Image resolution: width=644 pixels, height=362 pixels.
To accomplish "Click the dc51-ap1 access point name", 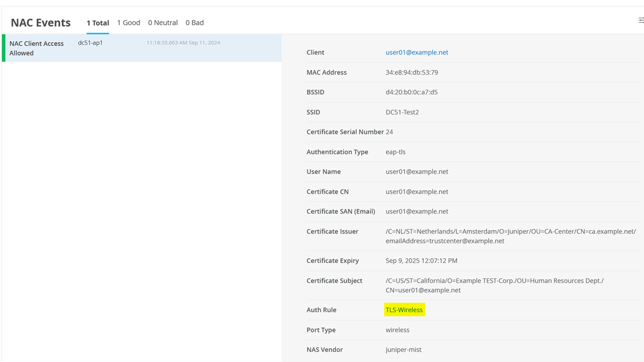I will click(90, 43).
